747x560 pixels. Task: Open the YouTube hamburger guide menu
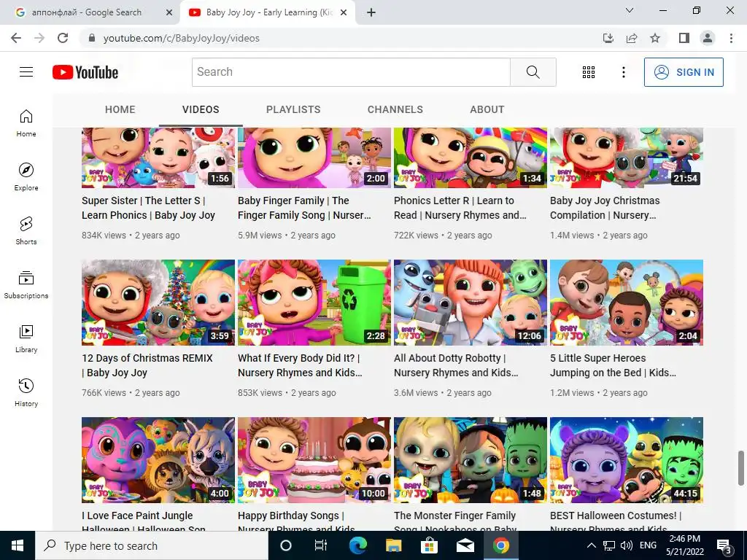(26, 72)
